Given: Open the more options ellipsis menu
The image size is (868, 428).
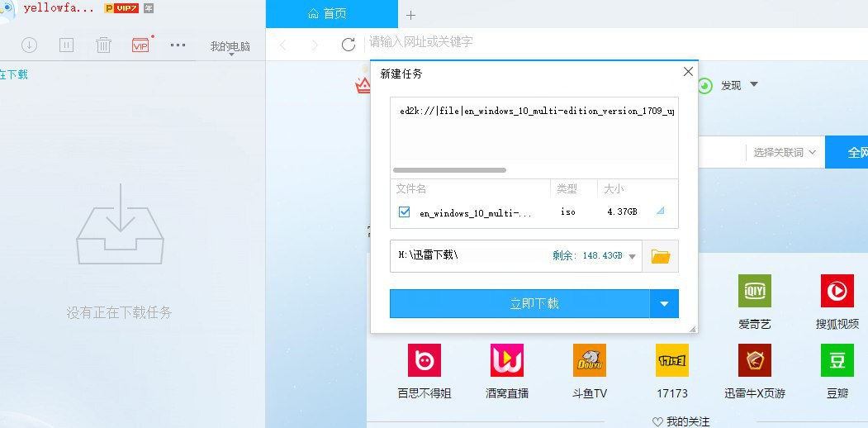Looking at the screenshot, I should point(178,45).
